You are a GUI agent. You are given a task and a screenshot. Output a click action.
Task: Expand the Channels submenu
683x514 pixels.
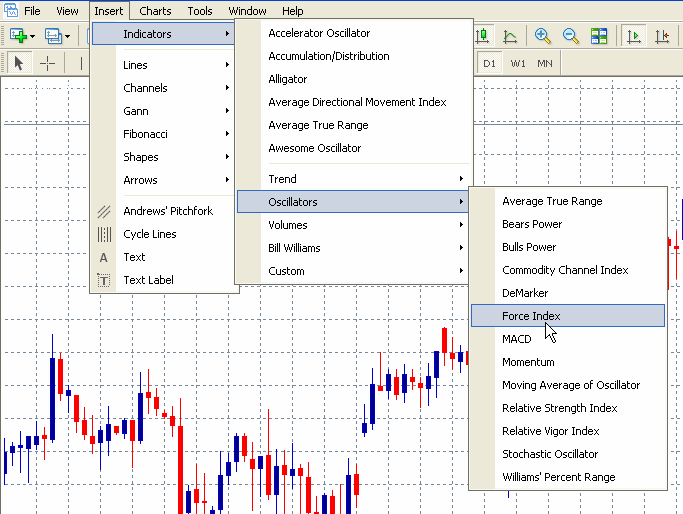click(164, 88)
